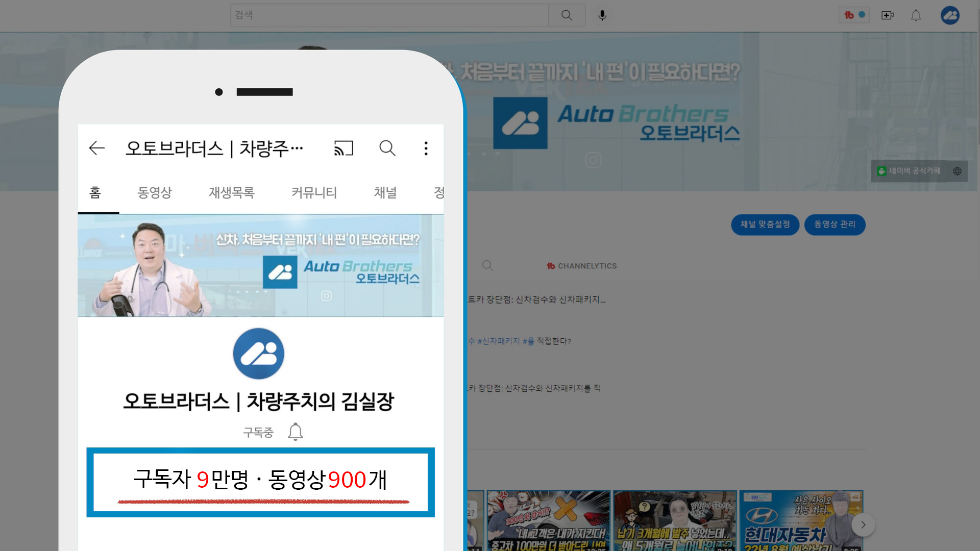Viewport: 980px width, 551px height.
Task: Click the round Auto Brothers avatar on phone
Action: click(x=259, y=354)
